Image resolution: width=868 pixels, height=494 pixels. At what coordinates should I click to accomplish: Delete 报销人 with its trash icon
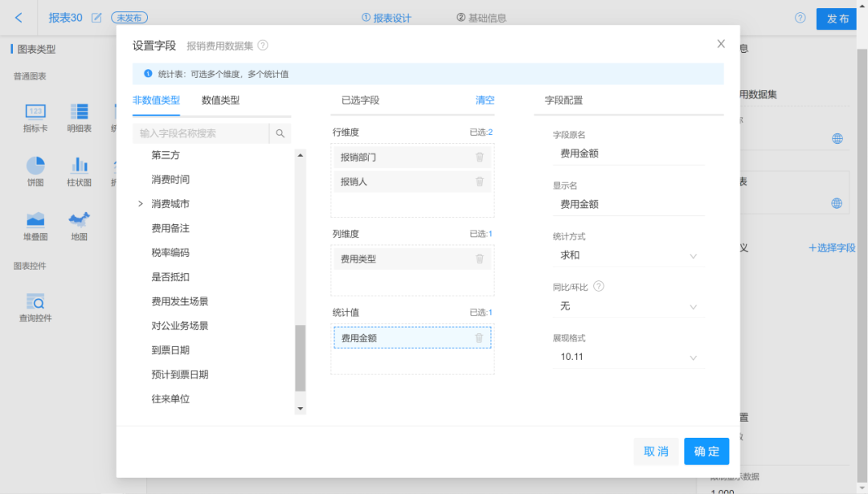pyautogui.click(x=479, y=182)
